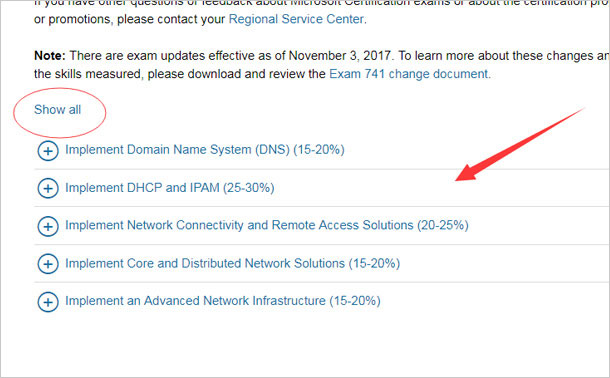Open the Implement DHCP and IPAM (25-30%) heading
The height and width of the screenshot is (378, 610).
click(170, 188)
